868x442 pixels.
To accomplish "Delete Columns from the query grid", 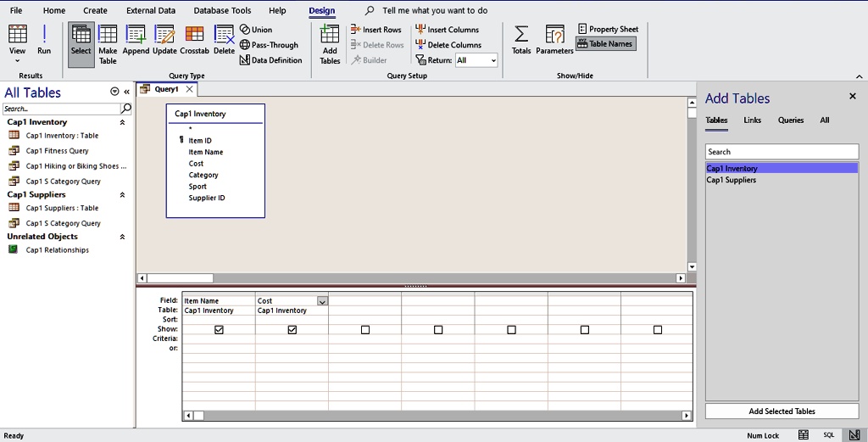I will click(448, 45).
